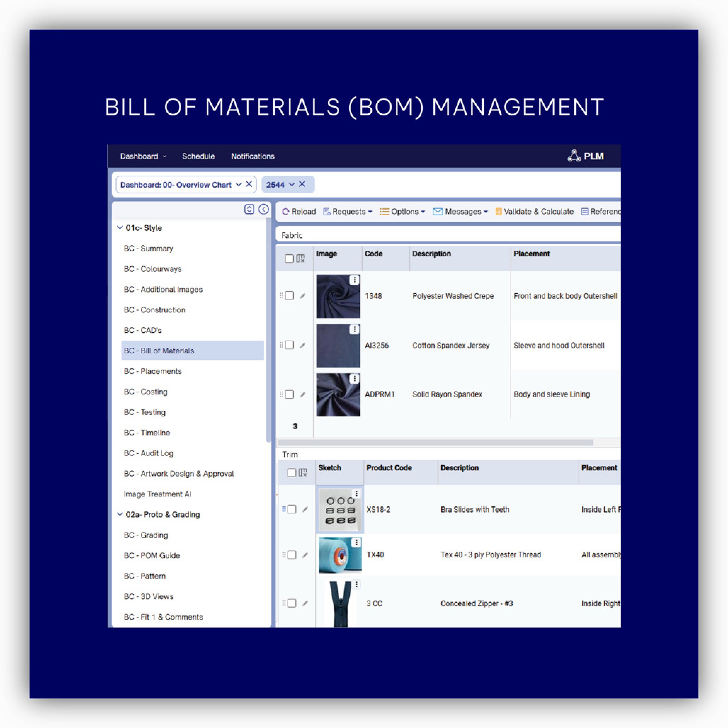Select the checkbox for the Cotton Spandex Jersey row

coord(289,345)
